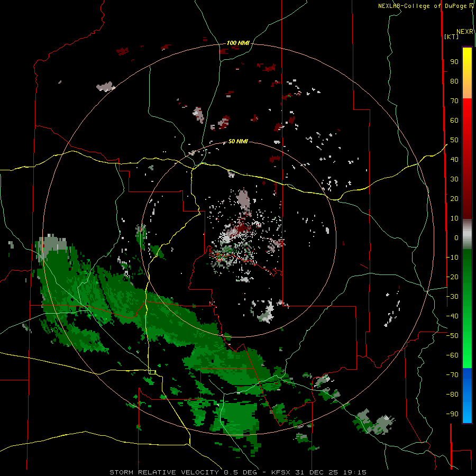Select the 0 value on the velocity scale
Viewport: 476px width, 476px height.
coord(456,238)
